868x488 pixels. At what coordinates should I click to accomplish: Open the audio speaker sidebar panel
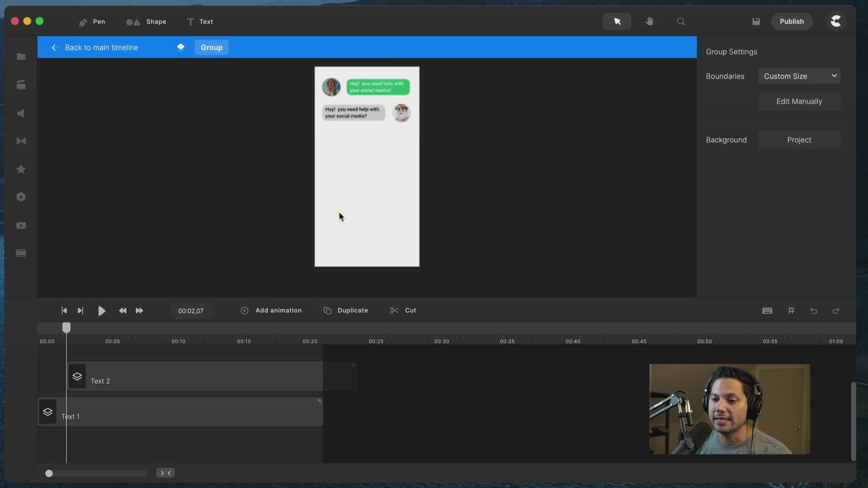point(21,113)
